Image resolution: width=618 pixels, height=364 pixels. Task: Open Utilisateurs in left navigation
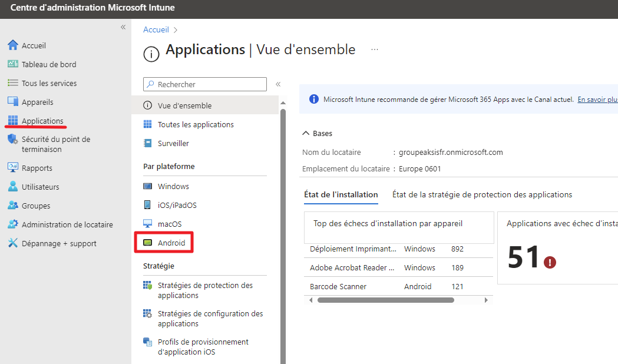pos(40,187)
